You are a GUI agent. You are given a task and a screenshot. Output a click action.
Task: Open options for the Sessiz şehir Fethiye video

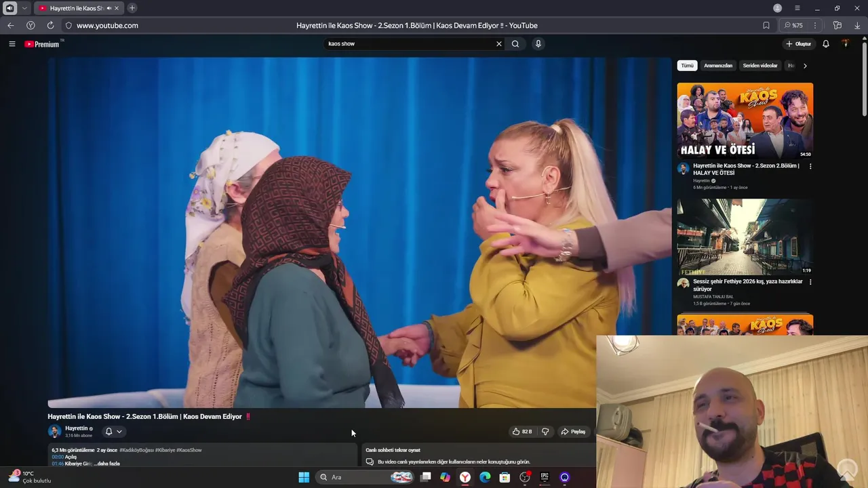click(810, 282)
